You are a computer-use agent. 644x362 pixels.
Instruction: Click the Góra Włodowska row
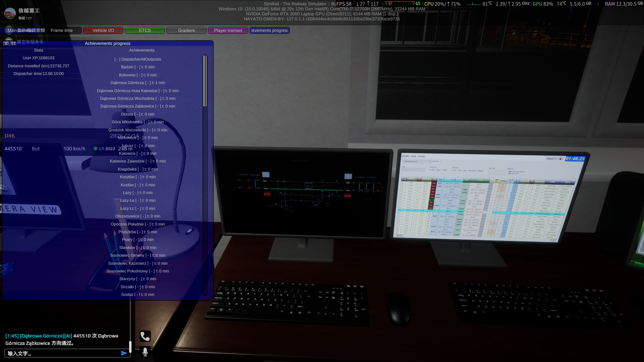click(x=138, y=122)
